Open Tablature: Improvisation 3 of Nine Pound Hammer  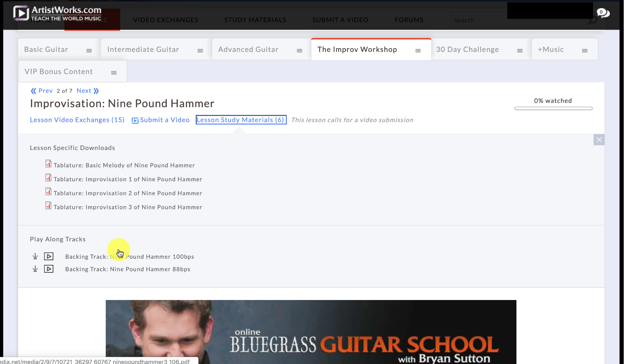coord(128,207)
